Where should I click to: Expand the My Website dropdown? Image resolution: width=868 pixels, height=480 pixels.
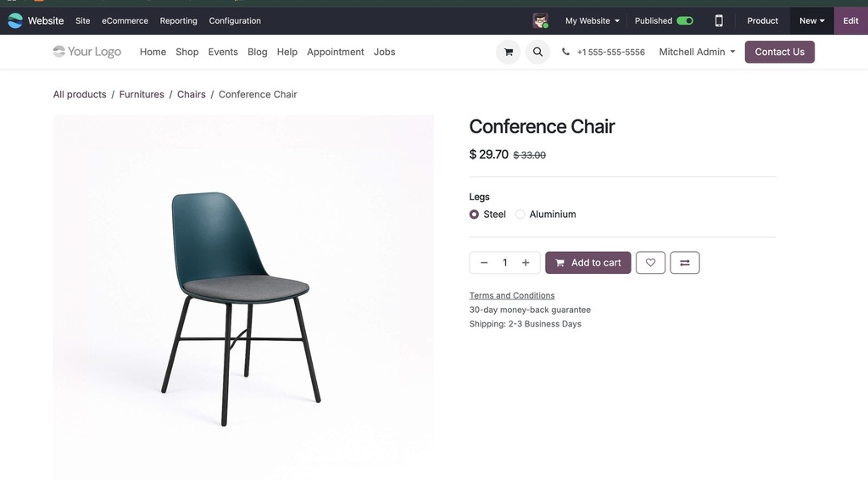[x=593, y=21]
